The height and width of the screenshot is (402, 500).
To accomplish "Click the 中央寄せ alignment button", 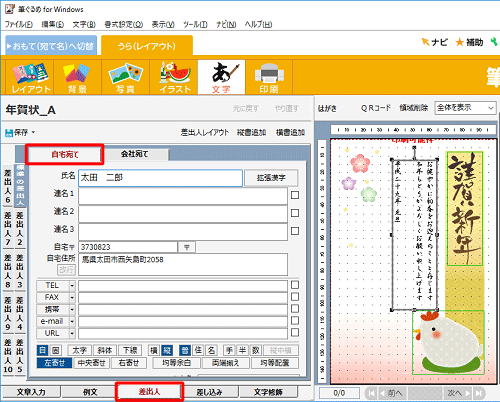I will click(x=92, y=363).
